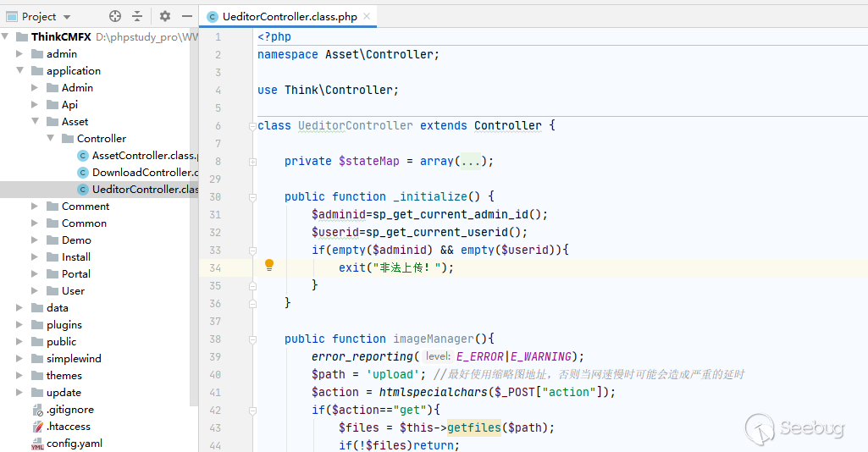Image resolution: width=868 pixels, height=452 pixels.
Task: Collapse the Asset folder arrow
Action: 35,122
